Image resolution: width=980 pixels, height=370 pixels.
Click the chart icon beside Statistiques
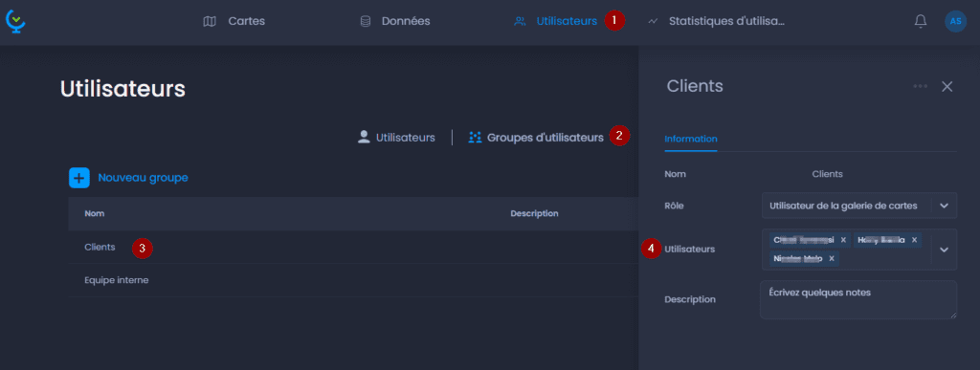[x=653, y=21]
